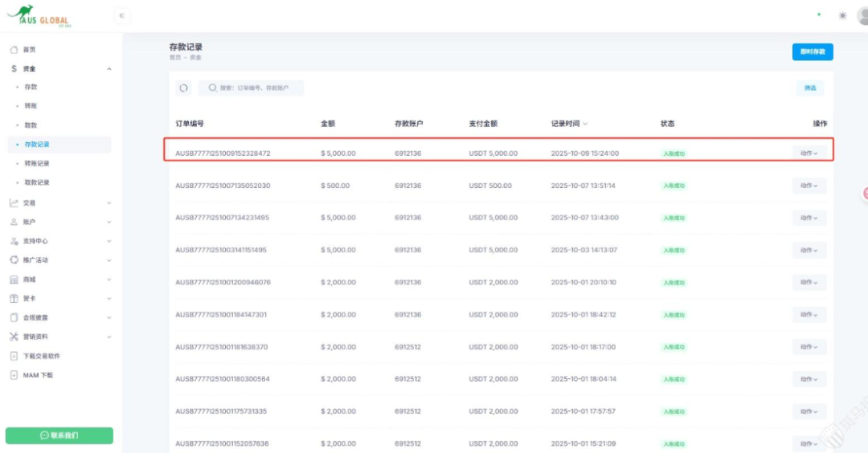Open the 取款记录 sidebar item

tap(37, 182)
